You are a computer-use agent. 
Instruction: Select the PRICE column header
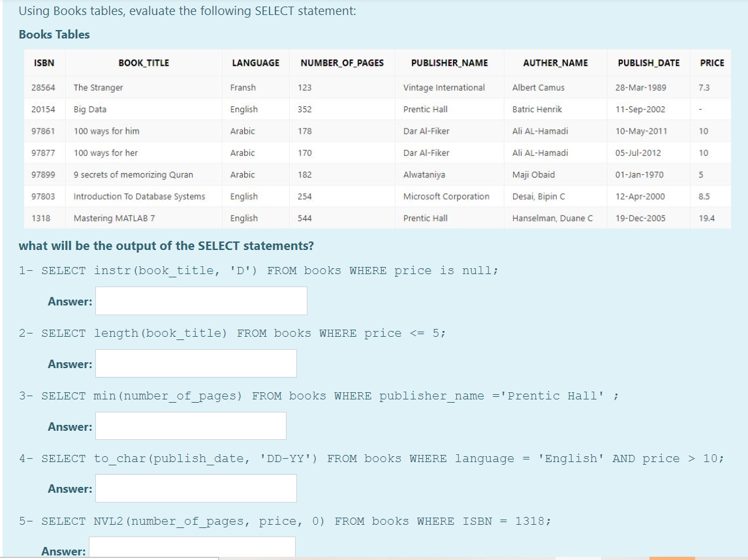click(711, 63)
